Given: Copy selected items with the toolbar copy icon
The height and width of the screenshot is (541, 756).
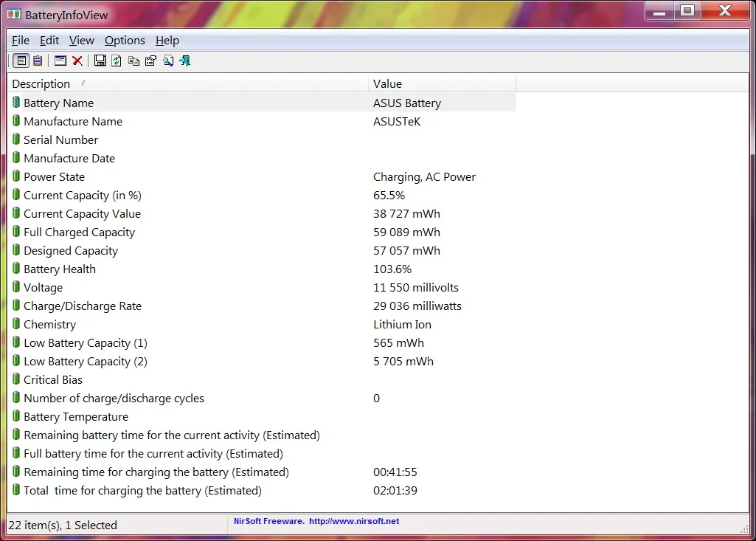Looking at the screenshot, I should tap(133, 61).
